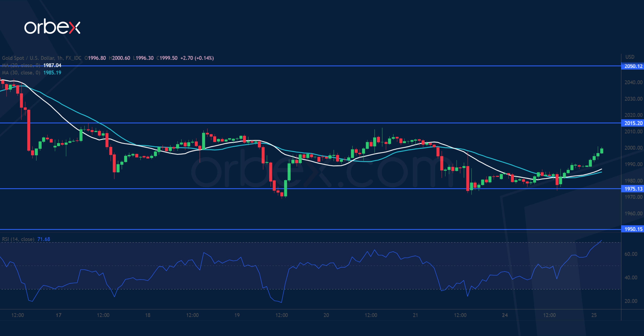Click the 18 date marker on the time axis
Image resolution: width=644 pixels, height=336 pixels.
(x=148, y=315)
